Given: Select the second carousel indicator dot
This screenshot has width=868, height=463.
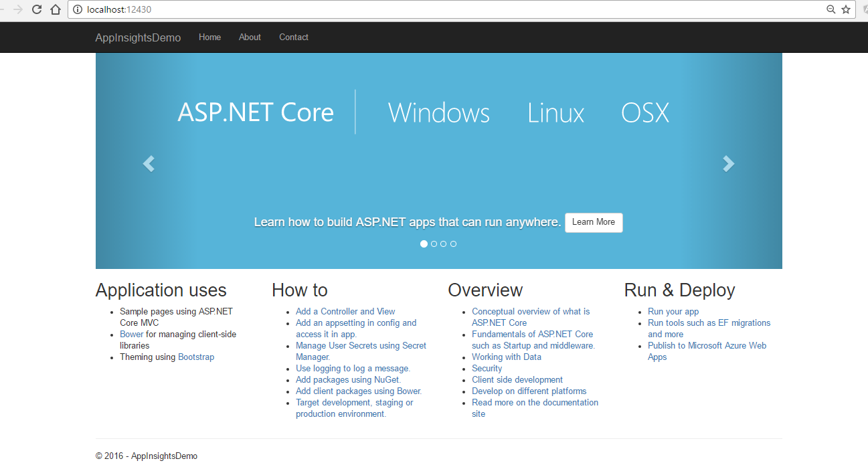Looking at the screenshot, I should coord(434,244).
